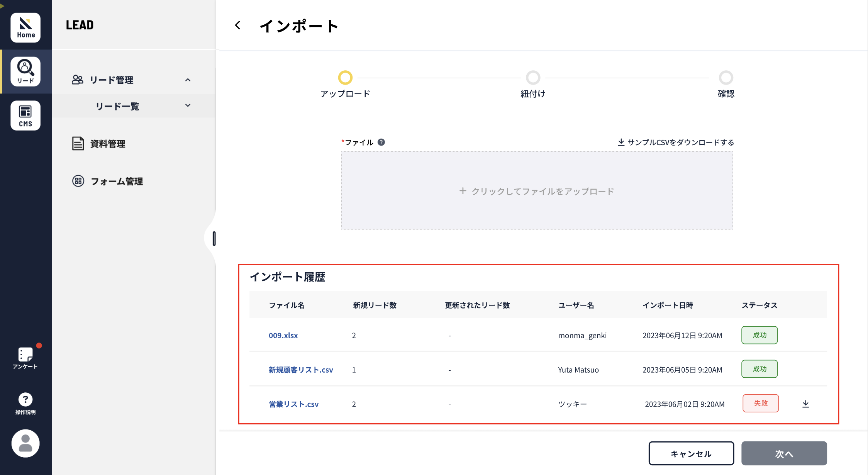Expand the リード一覧 chevron
The width and height of the screenshot is (868, 475).
click(x=188, y=105)
